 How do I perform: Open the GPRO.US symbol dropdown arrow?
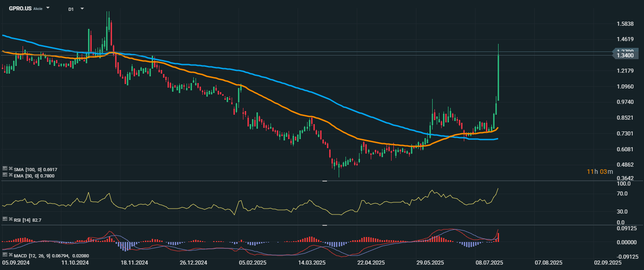(48, 8)
